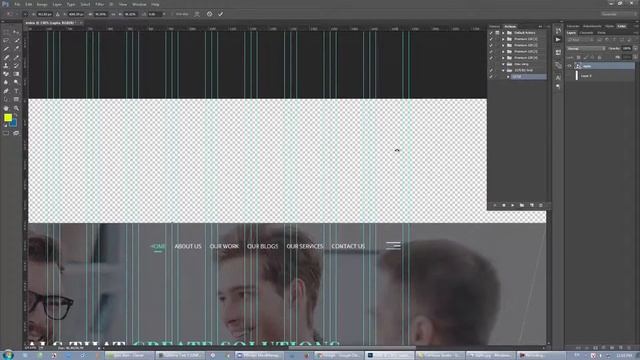Open the Window menu
The width and height of the screenshot is (640, 360).
[x=139, y=4]
